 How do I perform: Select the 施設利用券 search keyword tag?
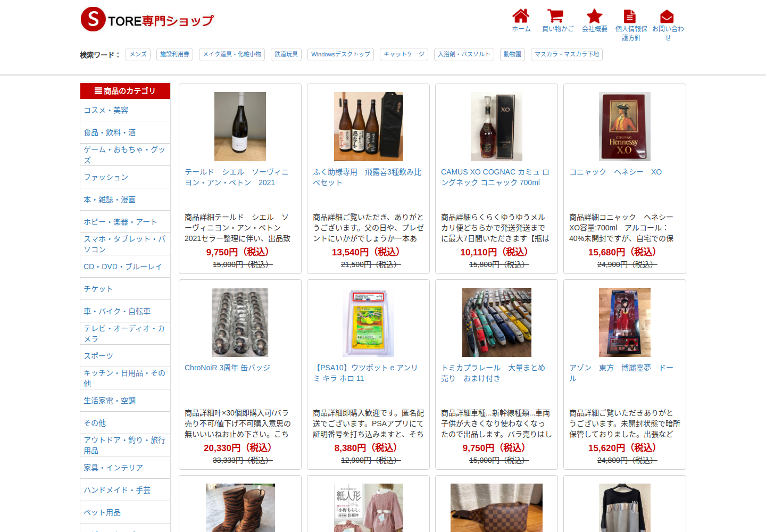[x=175, y=54]
